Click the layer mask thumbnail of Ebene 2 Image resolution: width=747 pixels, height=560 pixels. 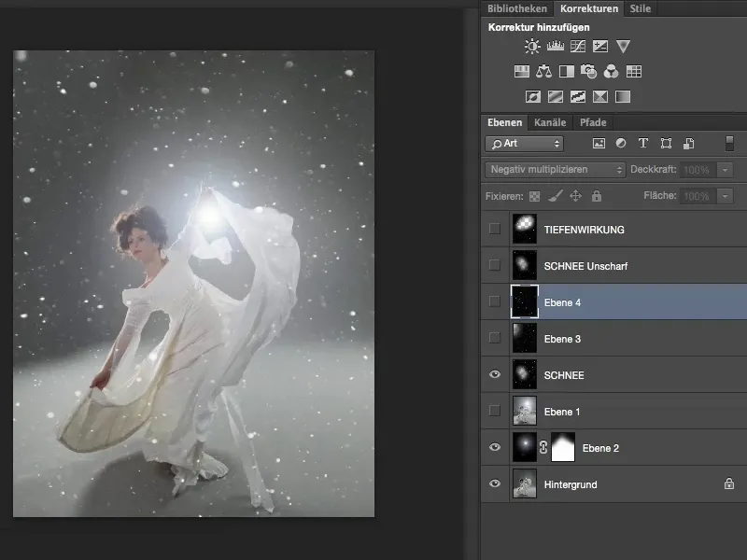563,448
